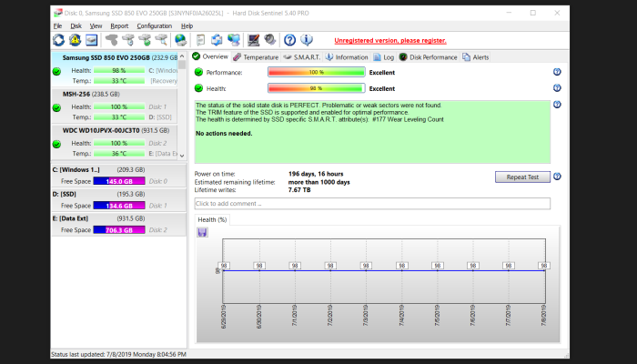Open the View menu

(x=96, y=26)
